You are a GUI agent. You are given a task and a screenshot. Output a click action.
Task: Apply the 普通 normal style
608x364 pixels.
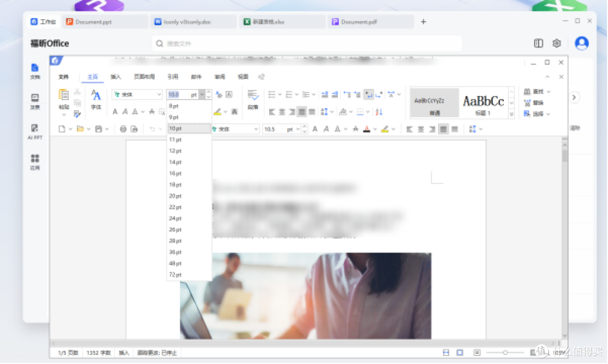pyautogui.click(x=434, y=103)
